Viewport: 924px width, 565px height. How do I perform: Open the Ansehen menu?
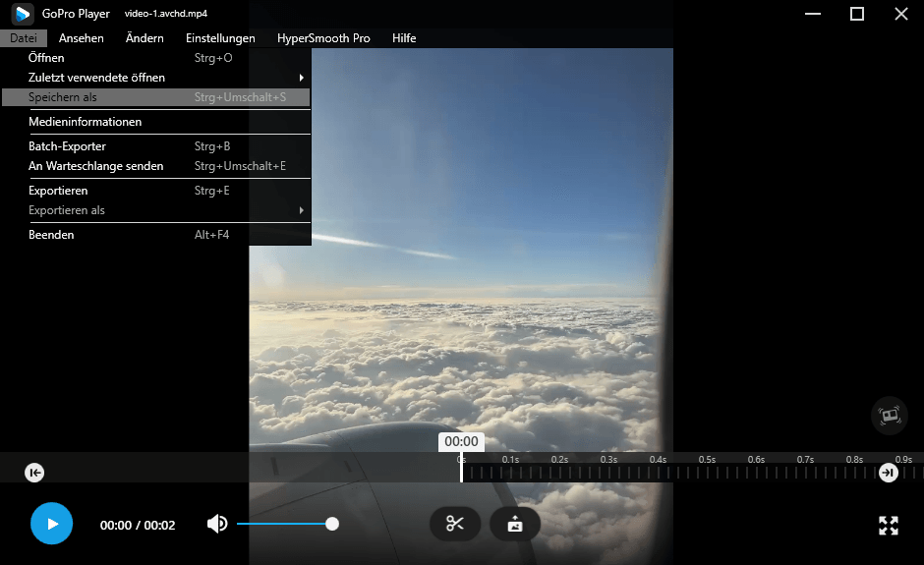[82, 38]
